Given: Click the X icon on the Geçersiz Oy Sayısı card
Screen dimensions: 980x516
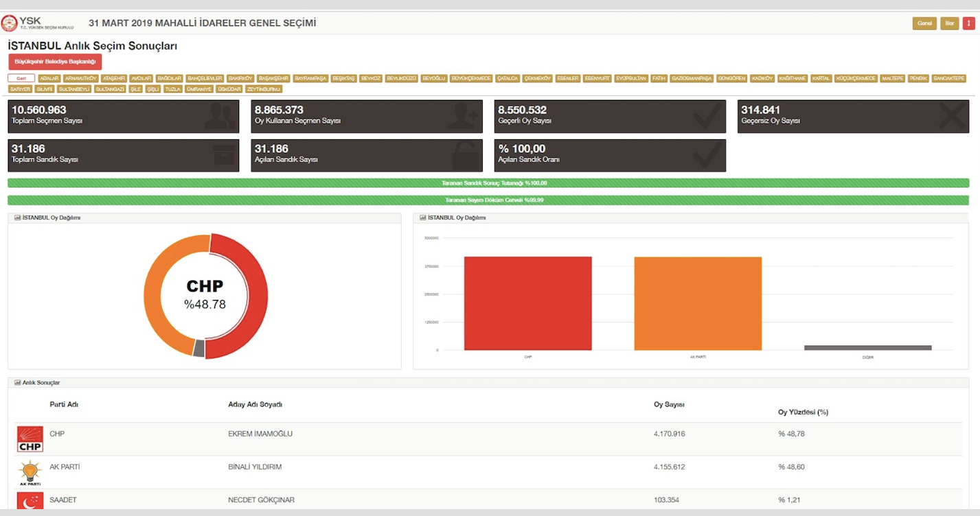Looking at the screenshot, I should pos(951,116).
